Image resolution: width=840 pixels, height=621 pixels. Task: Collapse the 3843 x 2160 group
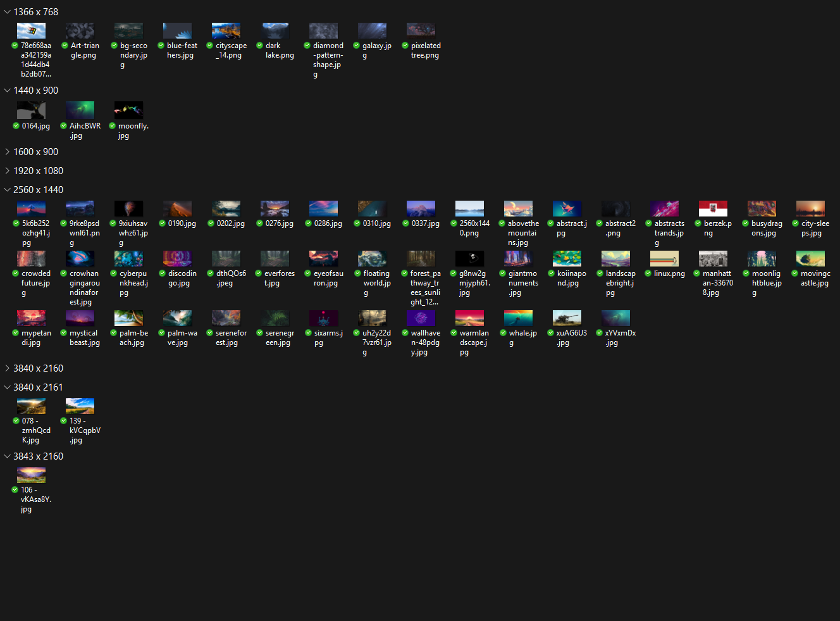coord(7,456)
